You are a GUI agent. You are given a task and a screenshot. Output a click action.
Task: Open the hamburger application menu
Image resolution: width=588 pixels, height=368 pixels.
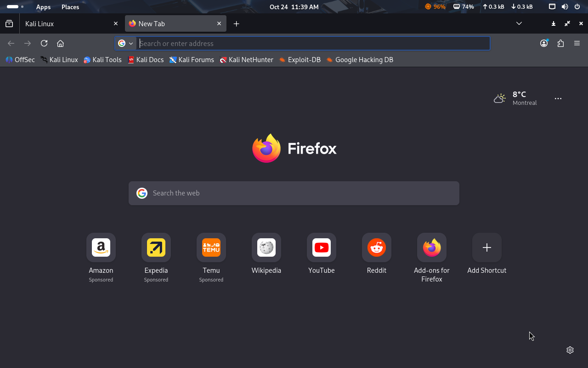(x=577, y=43)
